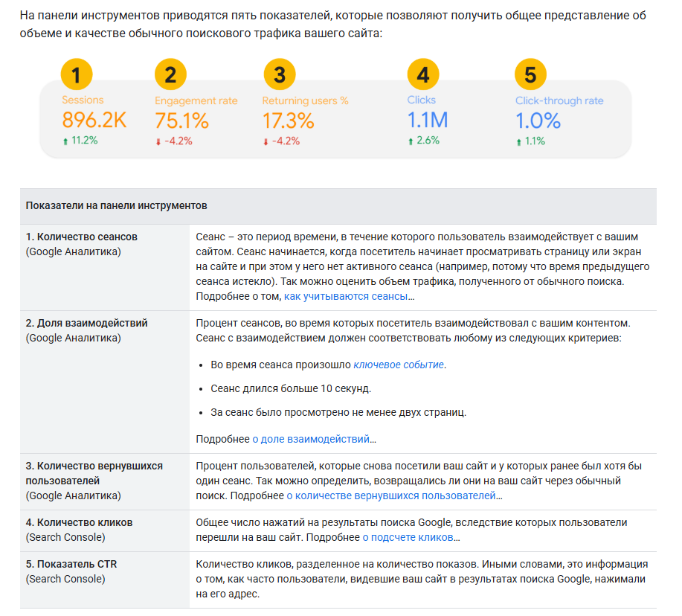Click the Returning users % value 17.3%
Image resolution: width=682 pixels, height=616 pixels.
(288, 120)
